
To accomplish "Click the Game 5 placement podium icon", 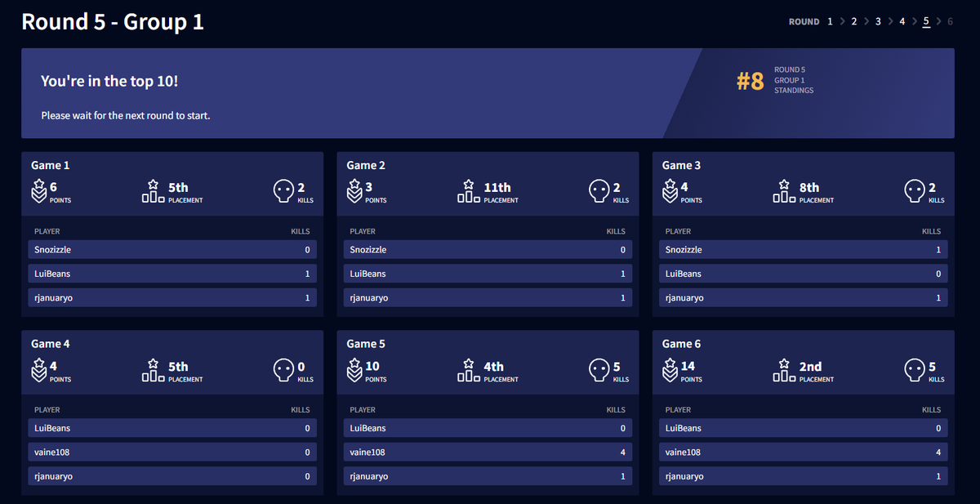I will tap(469, 371).
